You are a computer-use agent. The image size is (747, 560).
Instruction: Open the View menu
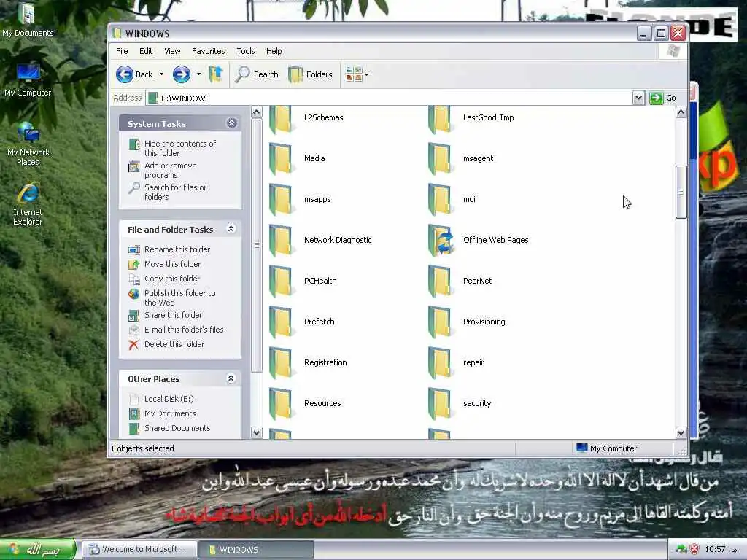[x=172, y=51]
